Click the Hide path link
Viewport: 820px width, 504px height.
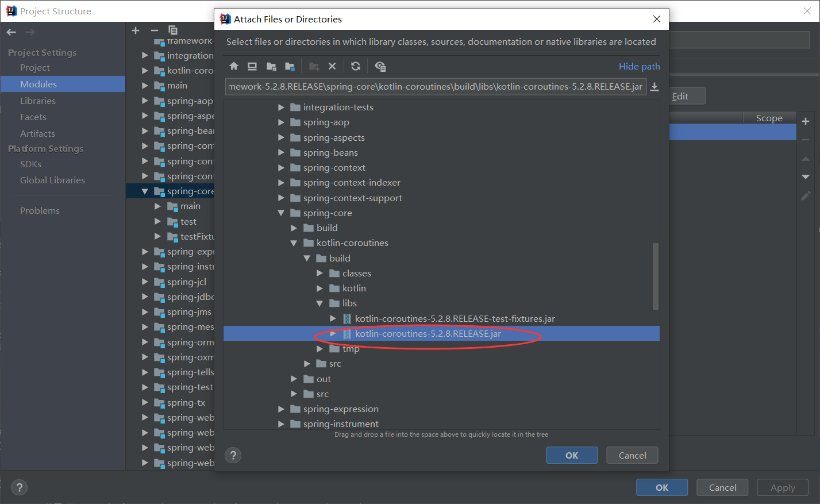639,66
